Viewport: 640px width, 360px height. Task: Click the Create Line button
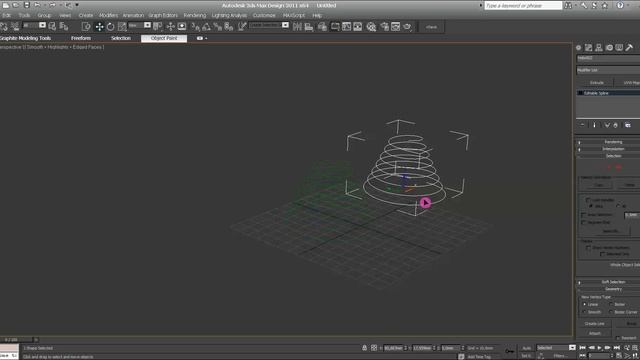tap(594, 324)
